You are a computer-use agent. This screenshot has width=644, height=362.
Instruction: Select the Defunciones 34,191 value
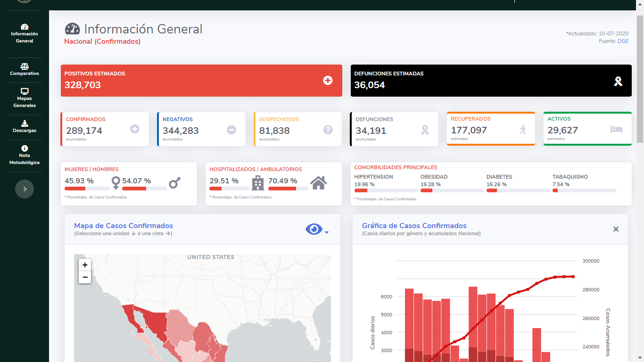click(x=371, y=131)
